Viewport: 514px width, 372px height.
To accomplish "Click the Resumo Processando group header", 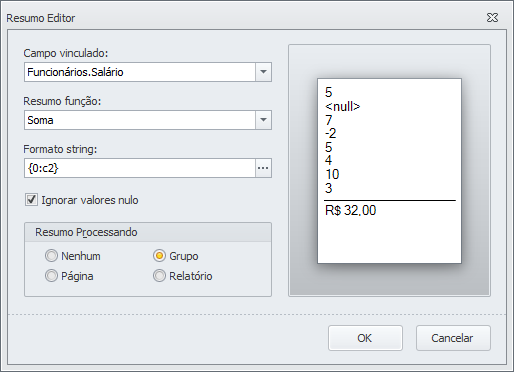I will (x=86, y=232).
